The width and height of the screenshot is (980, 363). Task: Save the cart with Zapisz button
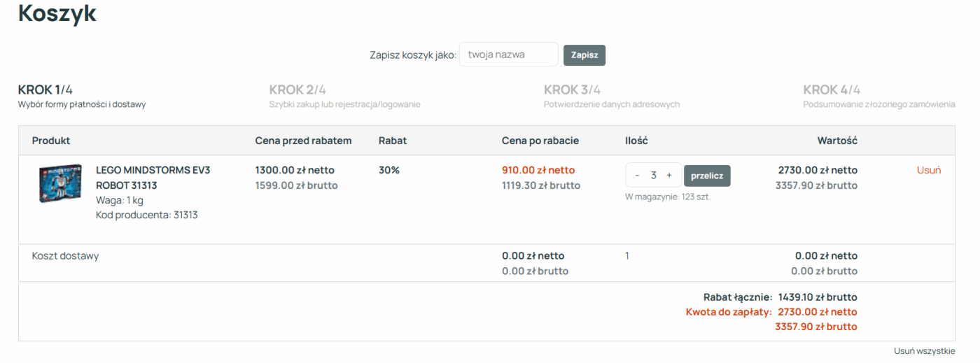(x=584, y=55)
